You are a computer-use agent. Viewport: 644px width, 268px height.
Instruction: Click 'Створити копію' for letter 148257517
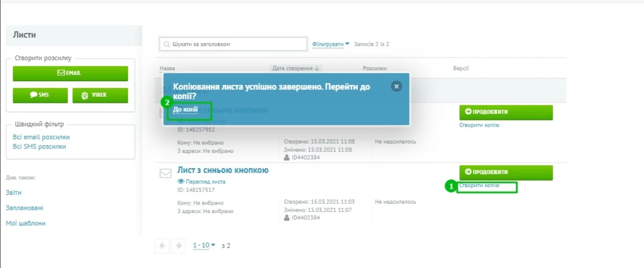pos(479,186)
